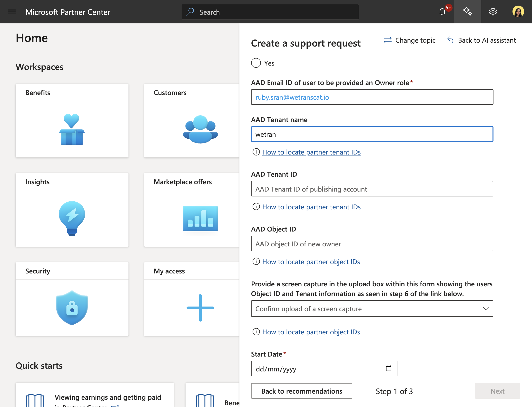The width and height of the screenshot is (532, 407).
Task: Click the Insights card title
Action: pyautogui.click(x=37, y=182)
